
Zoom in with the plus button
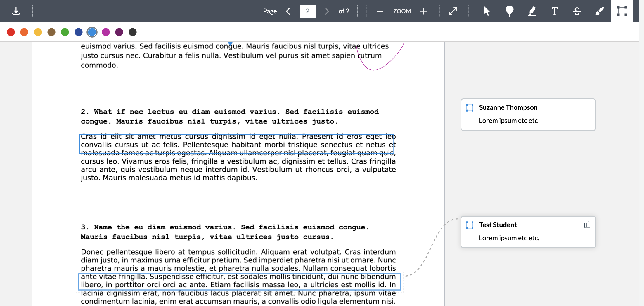click(x=424, y=11)
